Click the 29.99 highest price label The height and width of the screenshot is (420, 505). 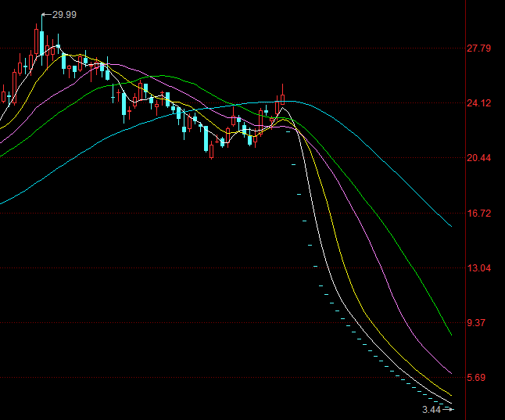[65, 15]
